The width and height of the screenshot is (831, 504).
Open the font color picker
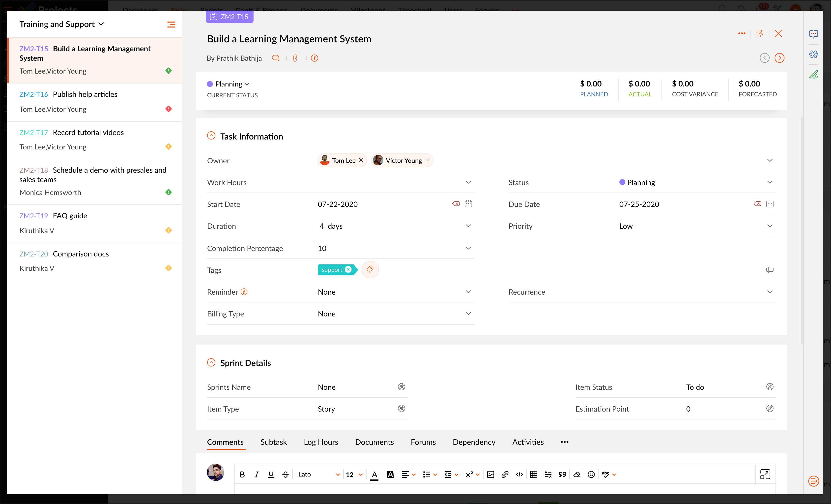coord(374,474)
